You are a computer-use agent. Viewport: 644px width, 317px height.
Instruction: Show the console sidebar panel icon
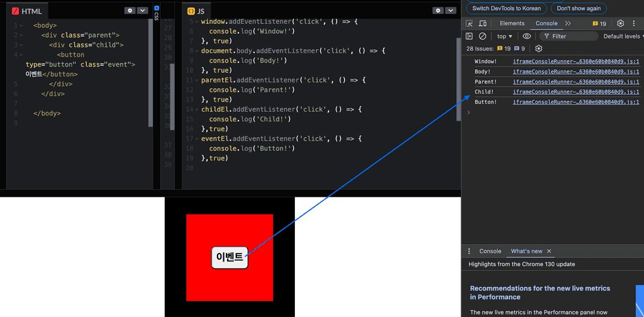click(469, 36)
